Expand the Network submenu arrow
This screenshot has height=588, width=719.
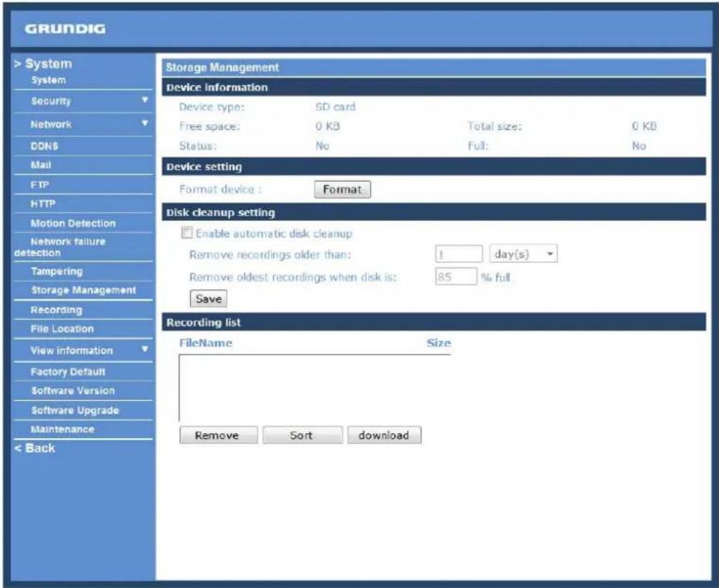point(145,123)
